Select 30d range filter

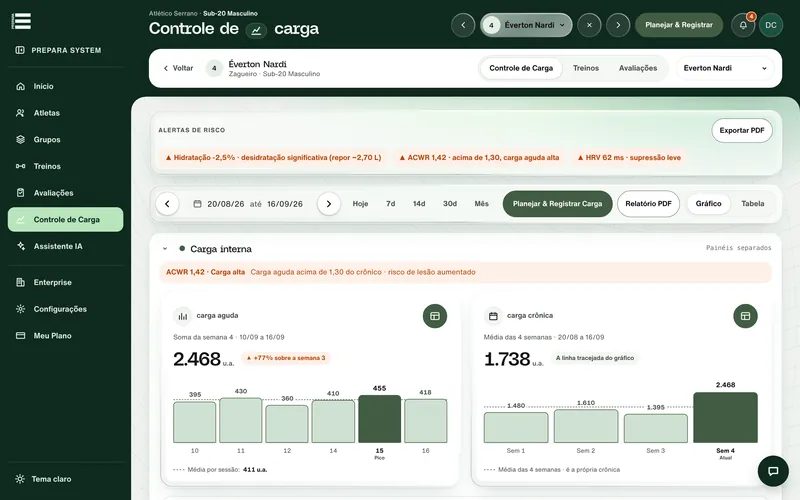(x=449, y=204)
